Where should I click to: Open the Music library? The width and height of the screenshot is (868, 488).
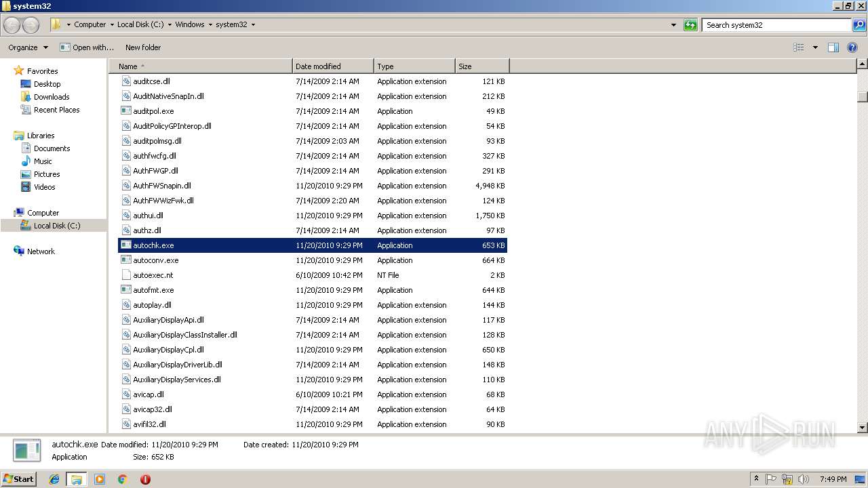coord(43,161)
